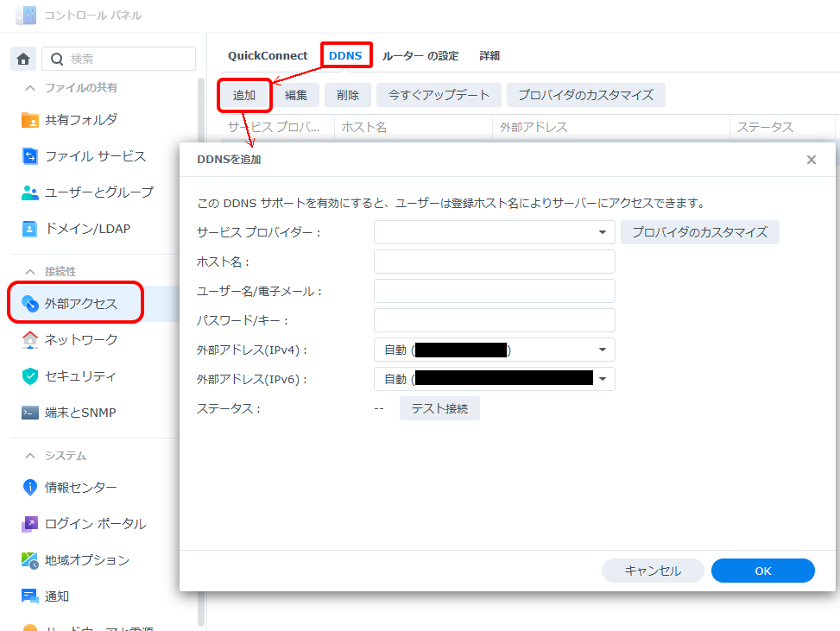Close the DDNS add dialog with X
Image resolution: width=840 pixels, height=631 pixels.
click(811, 160)
